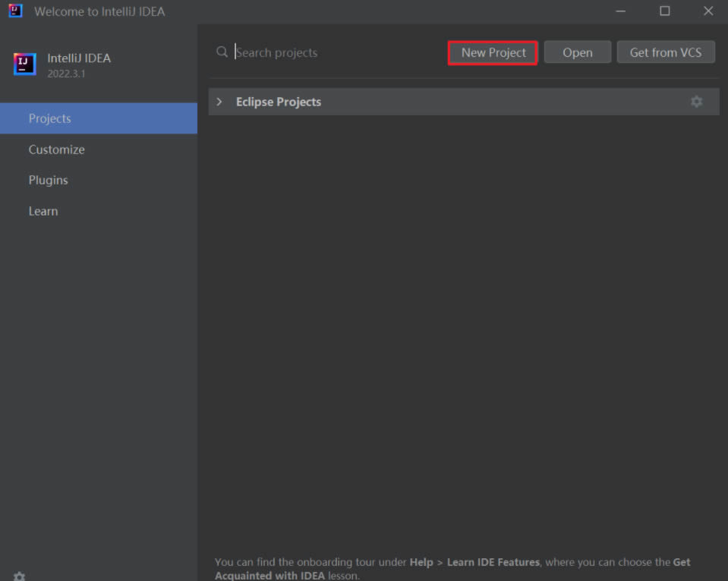The width and height of the screenshot is (728, 581).
Task: Minimize the Welcome to IntelliJ IDEA window
Action: tap(621, 11)
